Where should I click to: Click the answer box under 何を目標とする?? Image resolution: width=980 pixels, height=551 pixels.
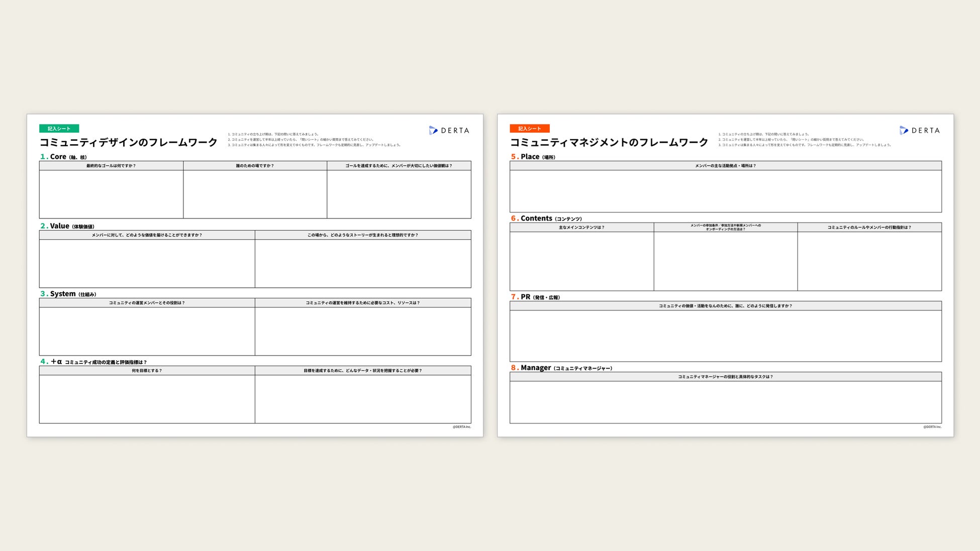(147, 399)
